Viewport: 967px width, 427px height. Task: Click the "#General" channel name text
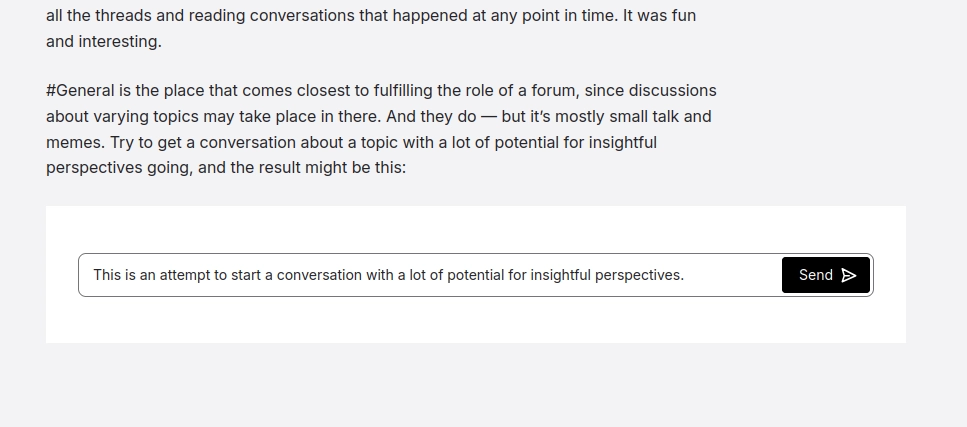80,90
